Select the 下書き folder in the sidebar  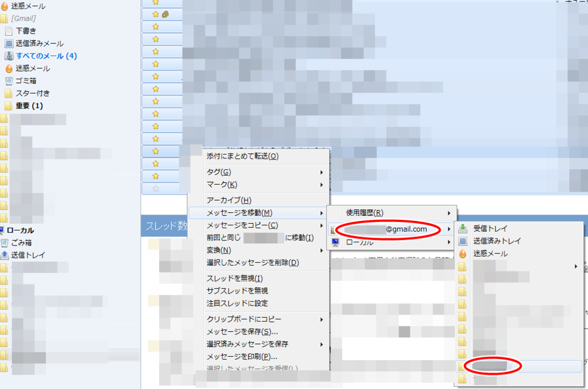tap(28, 32)
